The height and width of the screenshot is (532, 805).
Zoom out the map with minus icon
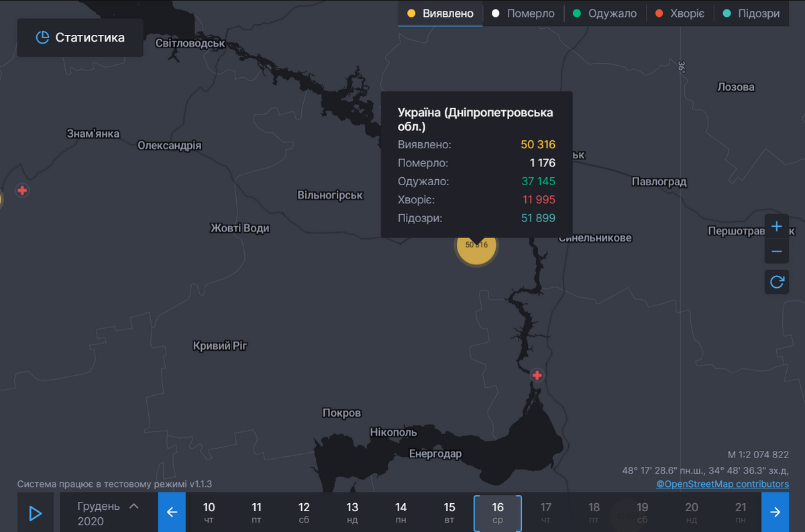point(777,251)
